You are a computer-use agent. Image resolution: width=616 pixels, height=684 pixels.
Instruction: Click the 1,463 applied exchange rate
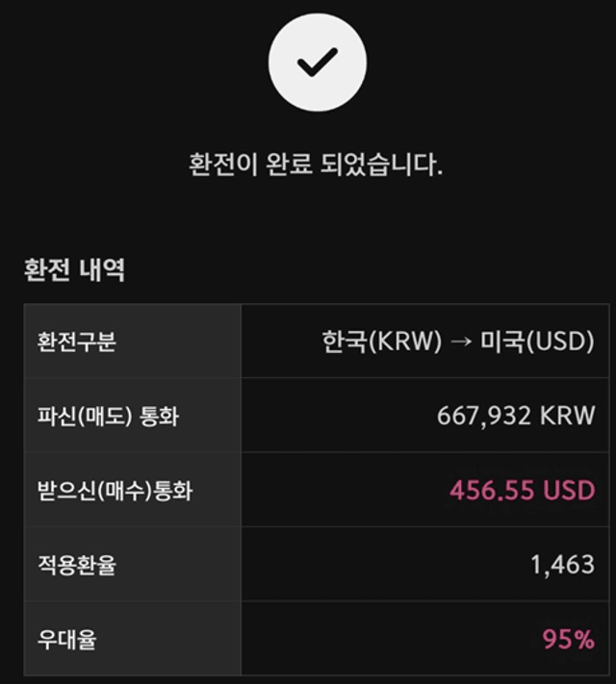click(x=563, y=565)
